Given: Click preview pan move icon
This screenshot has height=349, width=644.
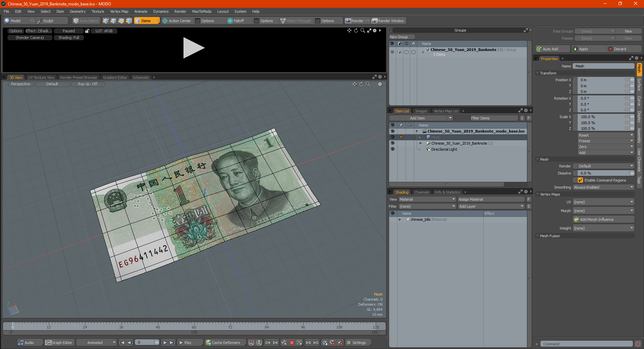Looking at the screenshot, I should (349, 31).
